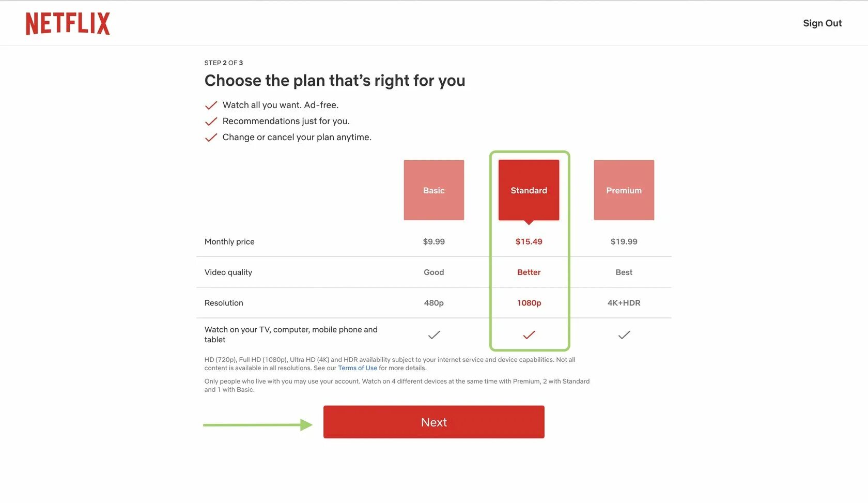Click the Netflix logo
Image resolution: width=868 pixels, height=503 pixels.
click(x=68, y=24)
